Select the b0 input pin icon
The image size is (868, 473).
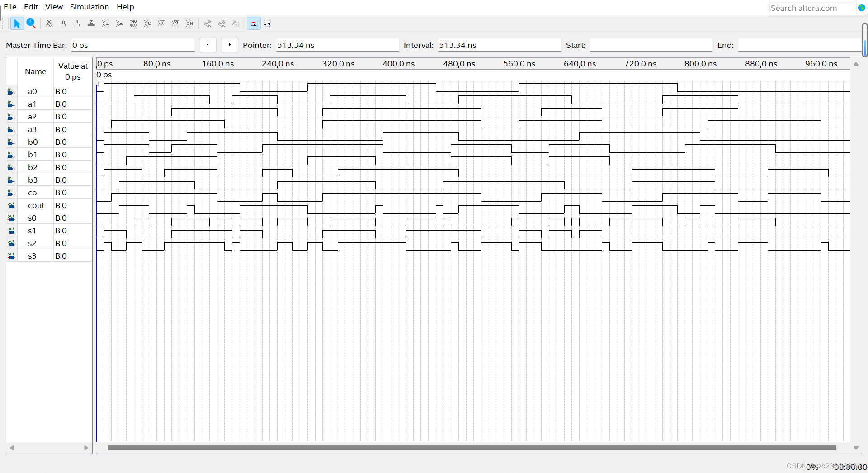11,142
